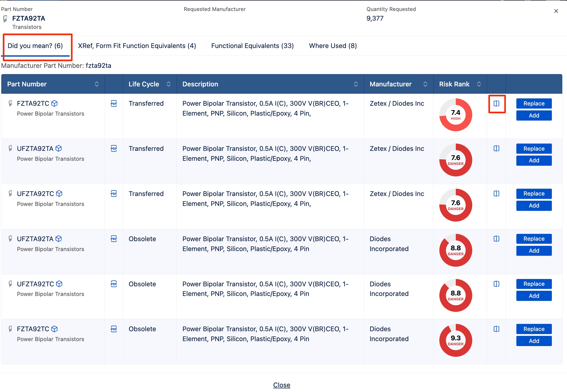Click the Close link at bottom

click(x=282, y=385)
